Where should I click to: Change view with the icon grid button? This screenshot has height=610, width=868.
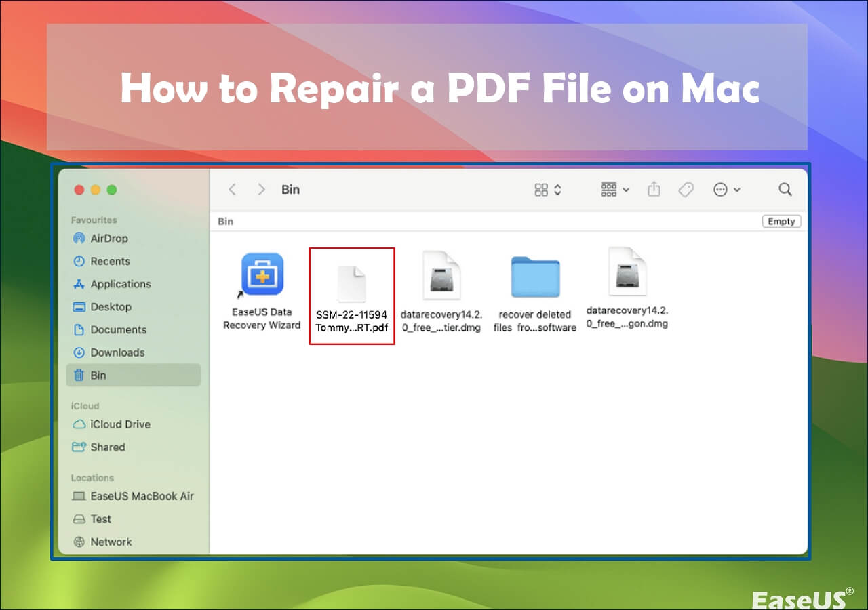pyautogui.click(x=548, y=190)
